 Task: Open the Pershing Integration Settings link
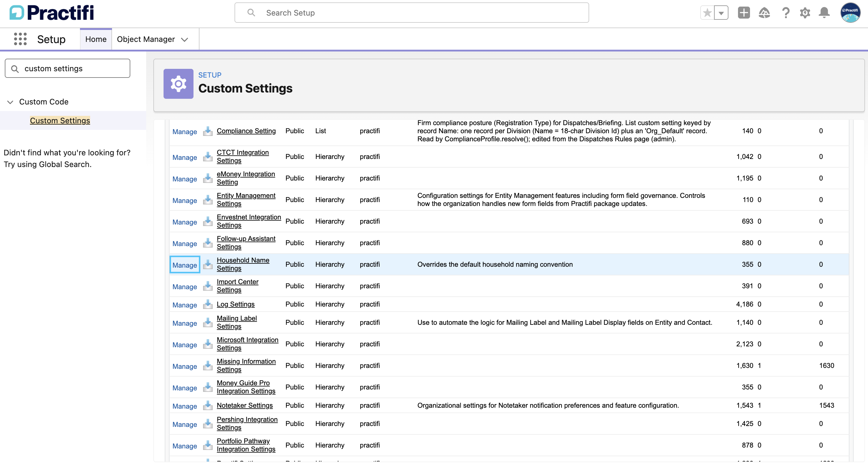(247, 423)
